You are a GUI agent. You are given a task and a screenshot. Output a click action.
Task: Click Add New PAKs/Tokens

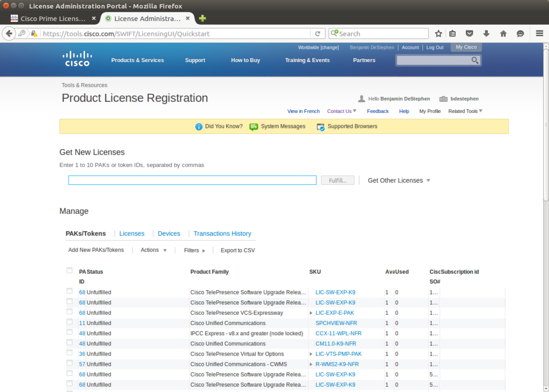tap(96, 250)
